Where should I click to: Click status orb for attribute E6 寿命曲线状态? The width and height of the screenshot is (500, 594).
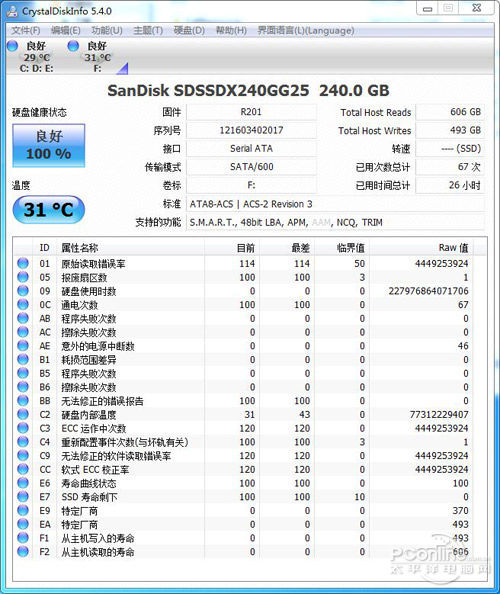click(23, 483)
